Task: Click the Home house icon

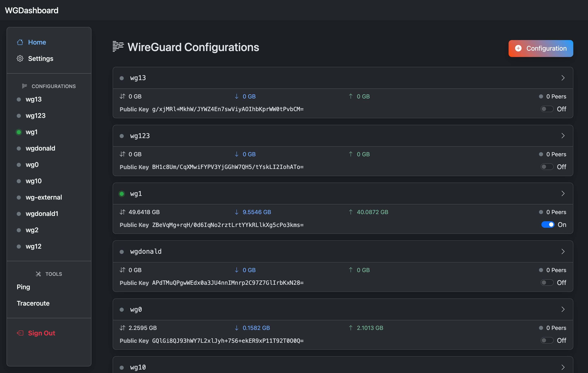Action: point(20,42)
